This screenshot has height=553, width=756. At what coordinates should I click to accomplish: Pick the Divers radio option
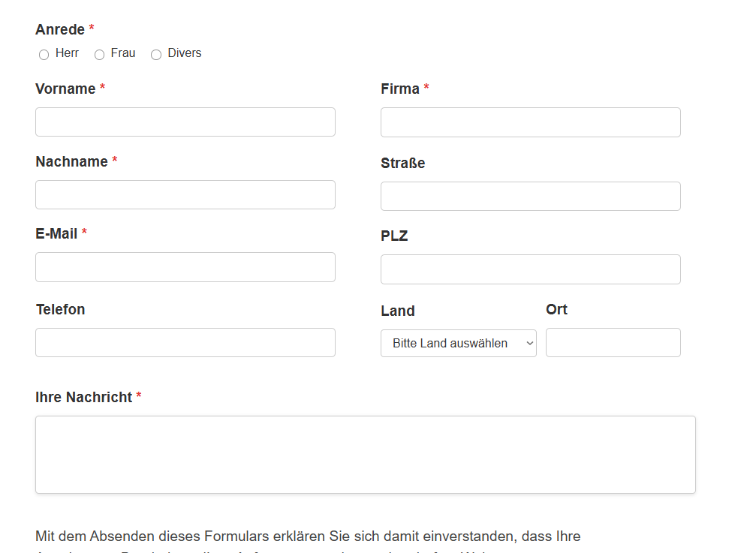156,55
